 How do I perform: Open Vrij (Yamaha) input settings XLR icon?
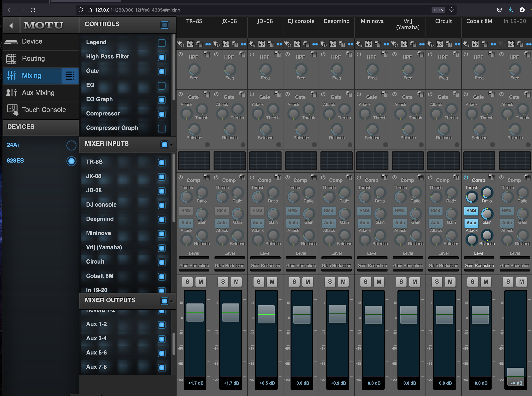395,44
